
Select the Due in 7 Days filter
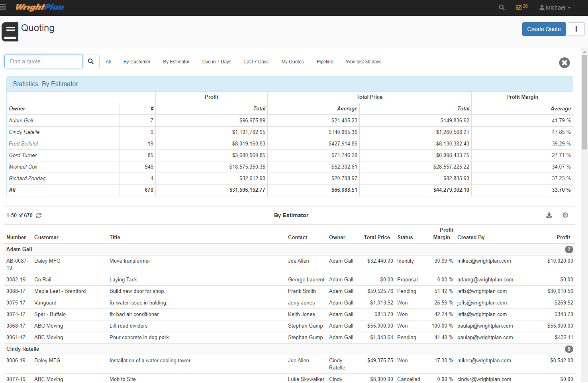[x=217, y=62]
